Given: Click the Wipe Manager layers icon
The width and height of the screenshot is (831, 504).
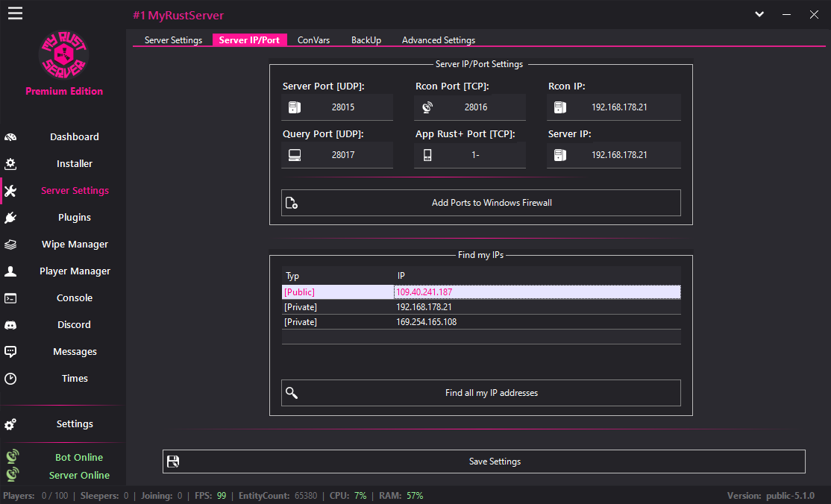Looking at the screenshot, I should coord(10,245).
